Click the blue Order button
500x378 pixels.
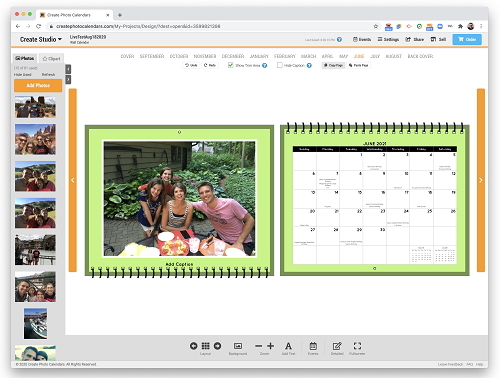pyautogui.click(x=467, y=39)
